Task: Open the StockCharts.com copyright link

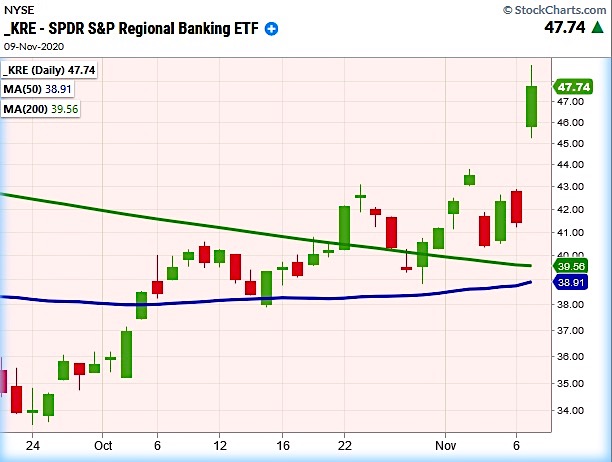Action: (558, 8)
